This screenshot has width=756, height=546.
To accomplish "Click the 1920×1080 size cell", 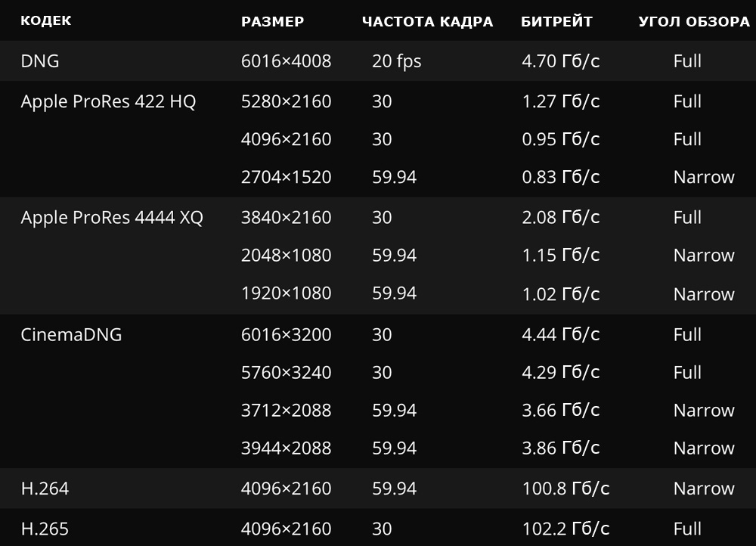I will point(286,293).
